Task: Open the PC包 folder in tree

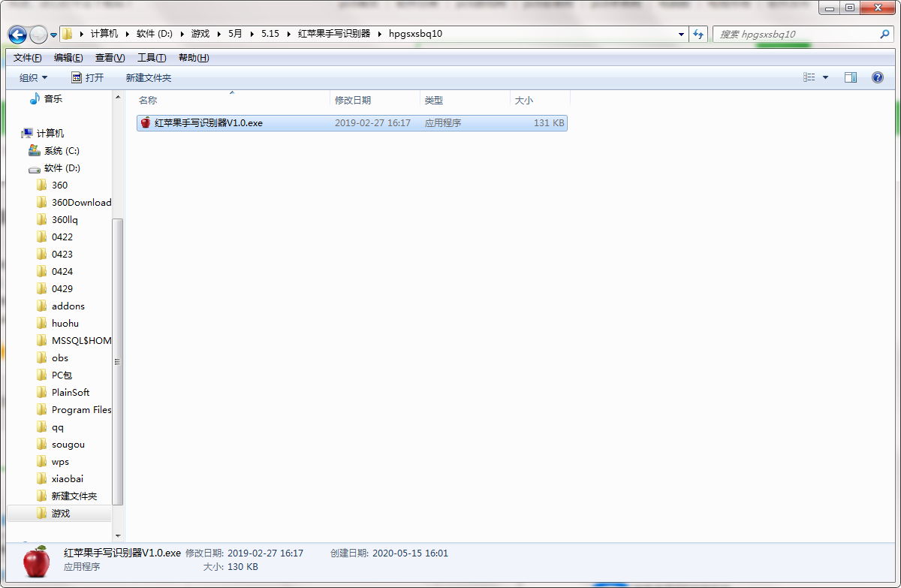Action: (62, 375)
